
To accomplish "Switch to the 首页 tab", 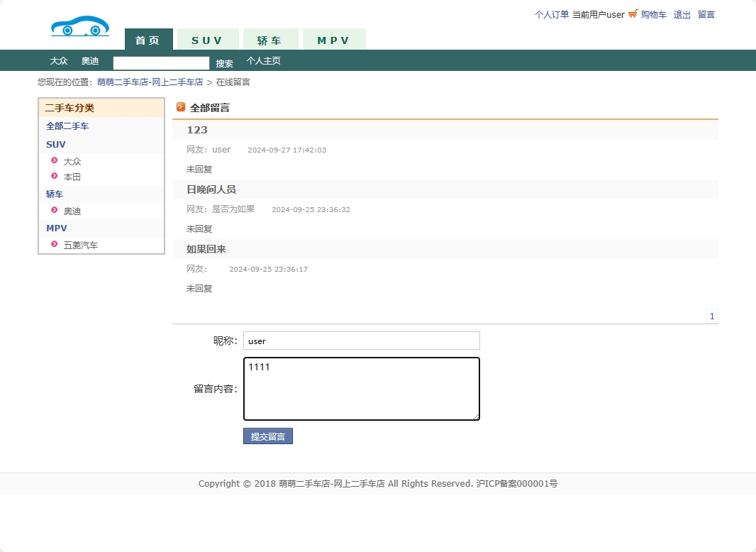I will [148, 40].
